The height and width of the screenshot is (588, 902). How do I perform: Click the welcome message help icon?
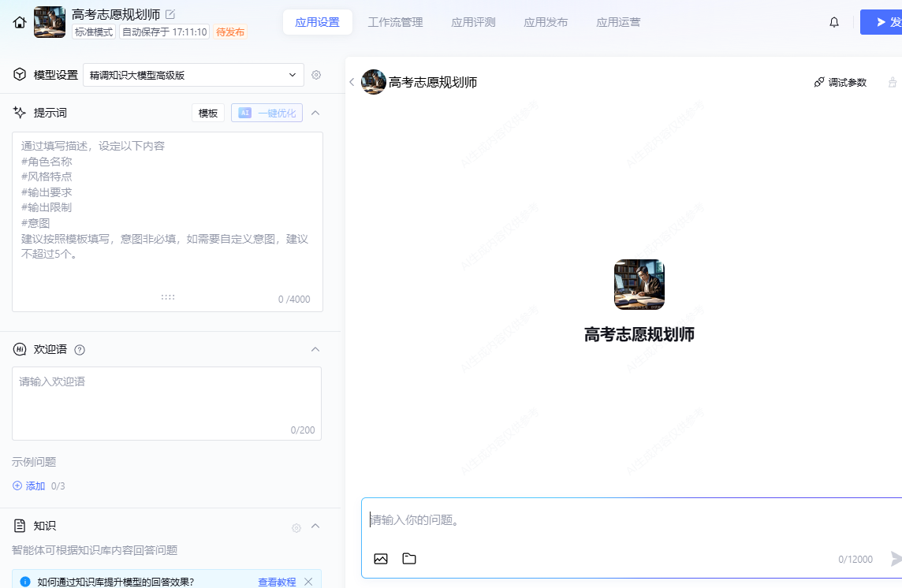click(x=80, y=350)
